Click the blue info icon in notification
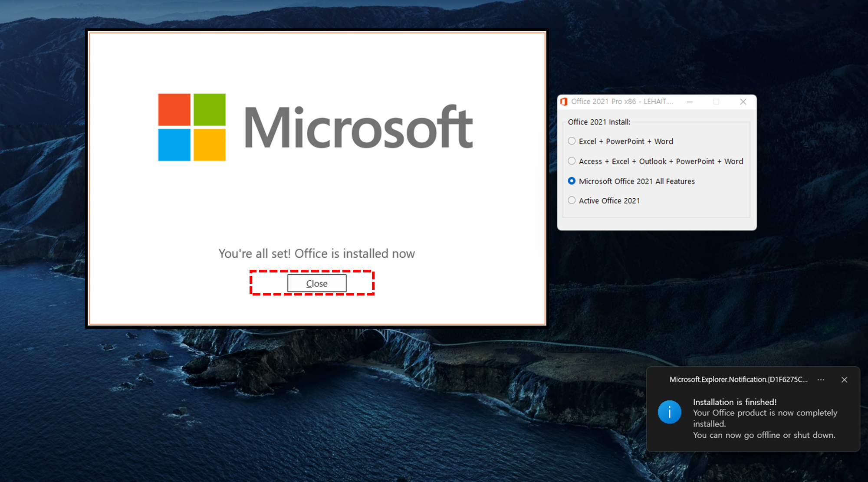This screenshot has height=482, width=868. pyautogui.click(x=670, y=412)
